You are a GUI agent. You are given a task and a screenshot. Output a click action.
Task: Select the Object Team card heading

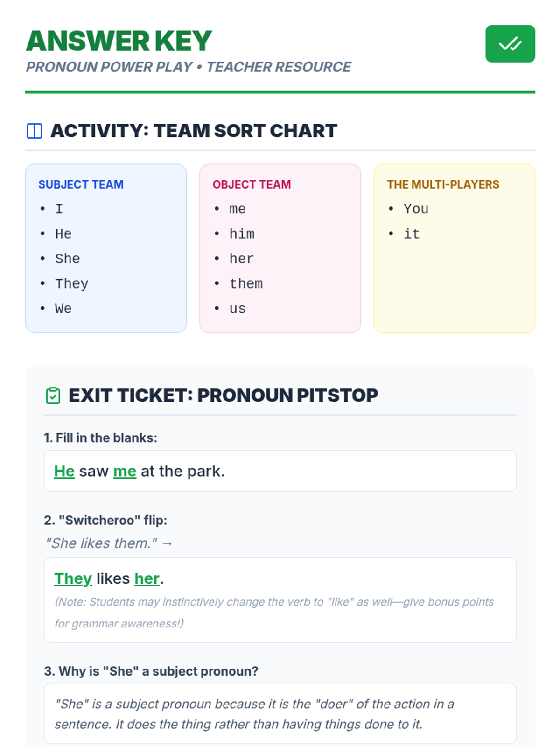click(252, 184)
